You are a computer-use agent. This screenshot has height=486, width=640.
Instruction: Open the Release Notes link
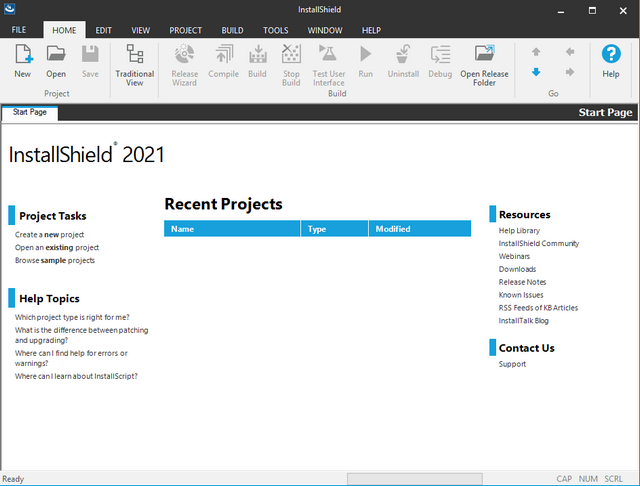click(x=522, y=283)
